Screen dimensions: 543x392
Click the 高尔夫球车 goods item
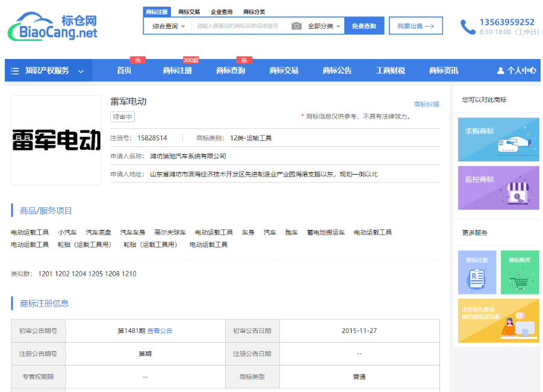click(170, 232)
